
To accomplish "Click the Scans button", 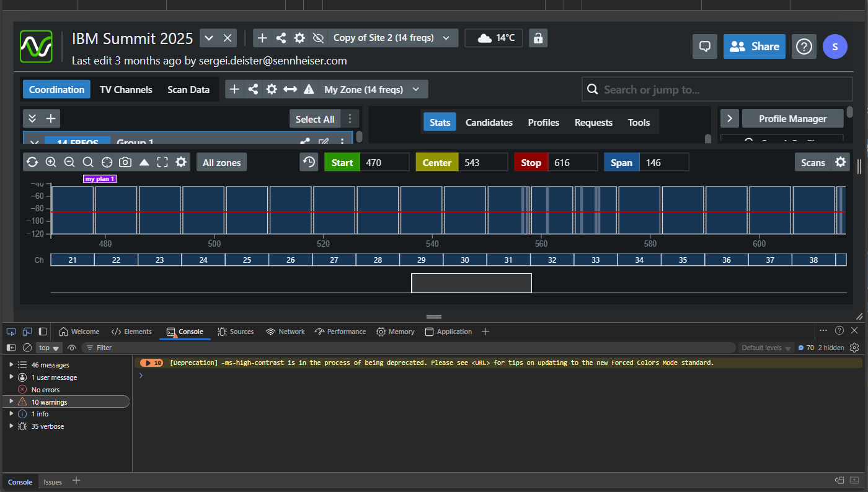I will (813, 162).
